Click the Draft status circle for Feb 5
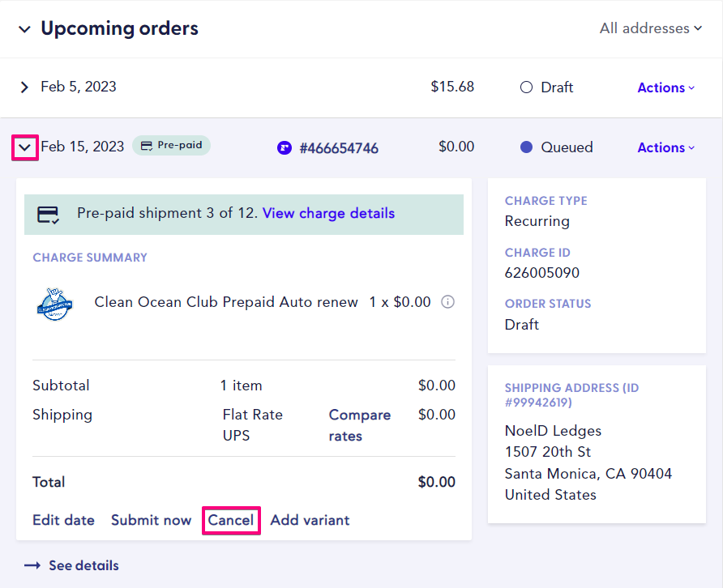The height and width of the screenshot is (588, 723). (526, 87)
